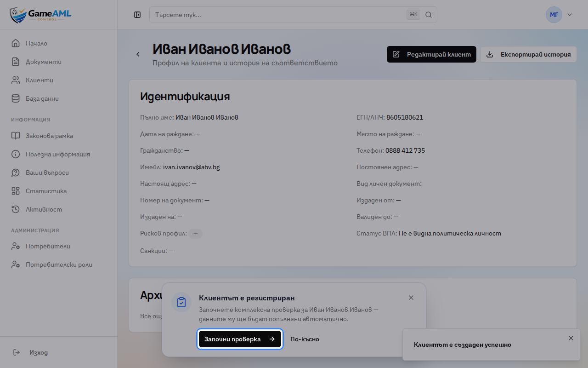
Task: Expand the user menu chevron
Action: (570, 15)
